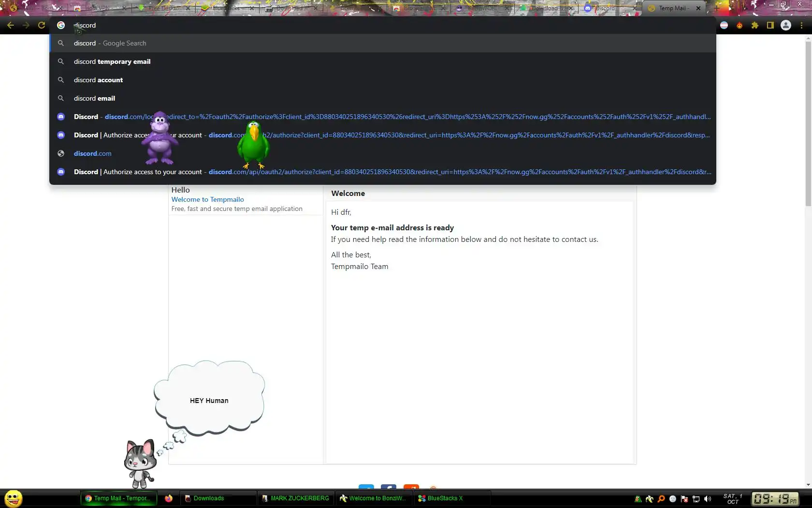Open the Downloads taskbar window
Screen dimensions: 812x508
(217, 498)
